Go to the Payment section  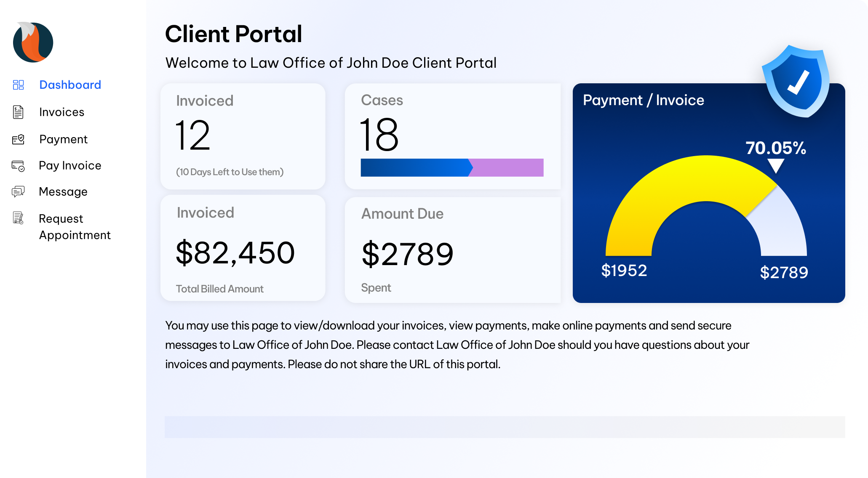[x=63, y=139]
